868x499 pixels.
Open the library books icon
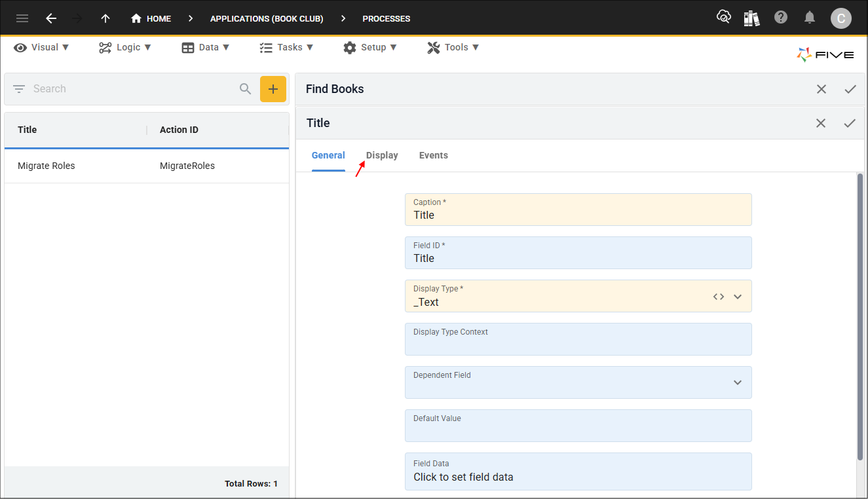tap(752, 18)
